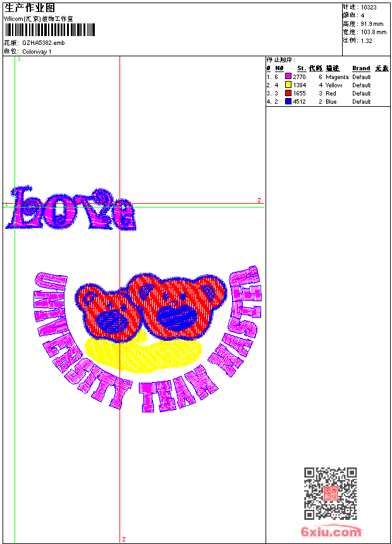This screenshot has width=392, height=544.
Task: Select file name GZHA5382.emb
Action: [43, 43]
